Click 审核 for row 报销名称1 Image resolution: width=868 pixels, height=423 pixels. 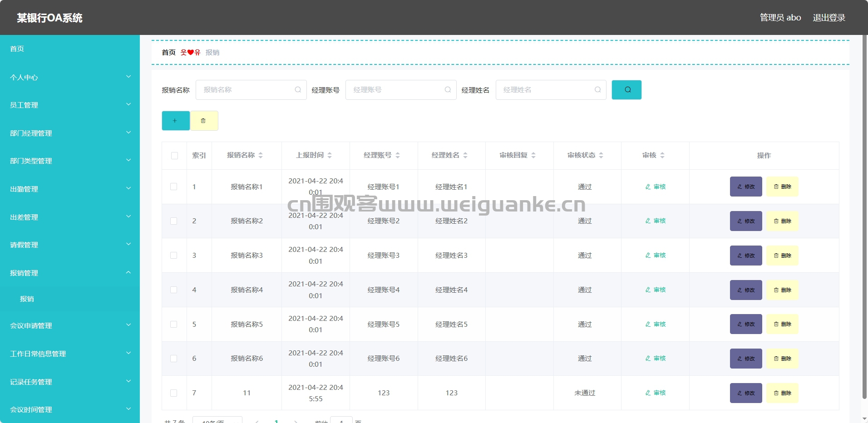pyautogui.click(x=656, y=187)
